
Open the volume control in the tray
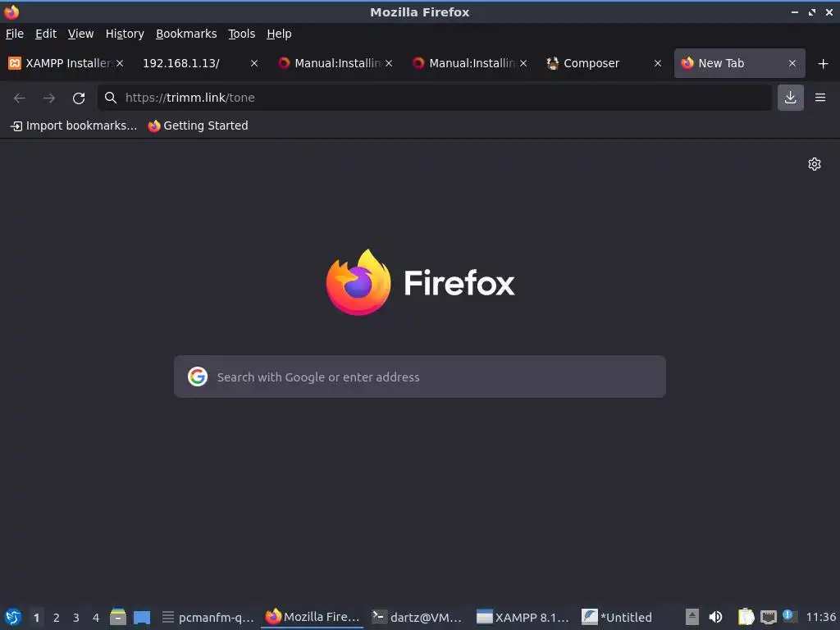[715, 617]
